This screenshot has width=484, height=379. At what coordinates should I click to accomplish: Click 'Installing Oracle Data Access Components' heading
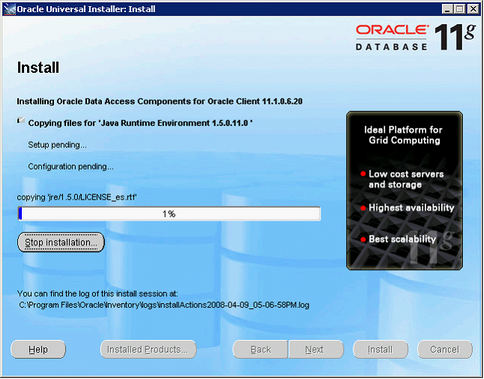click(160, 101)
